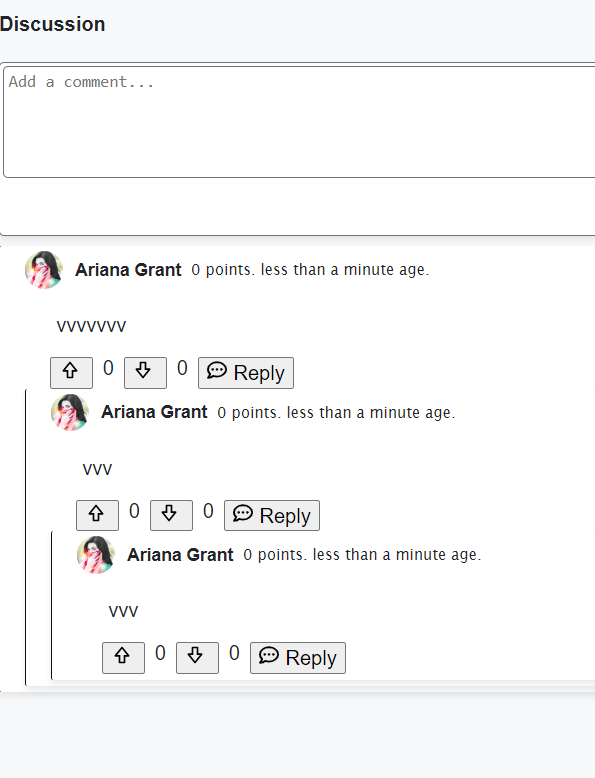Select the Discussion heading
Image resolution: width=595 pixels, height=778 pixels.
53,24
